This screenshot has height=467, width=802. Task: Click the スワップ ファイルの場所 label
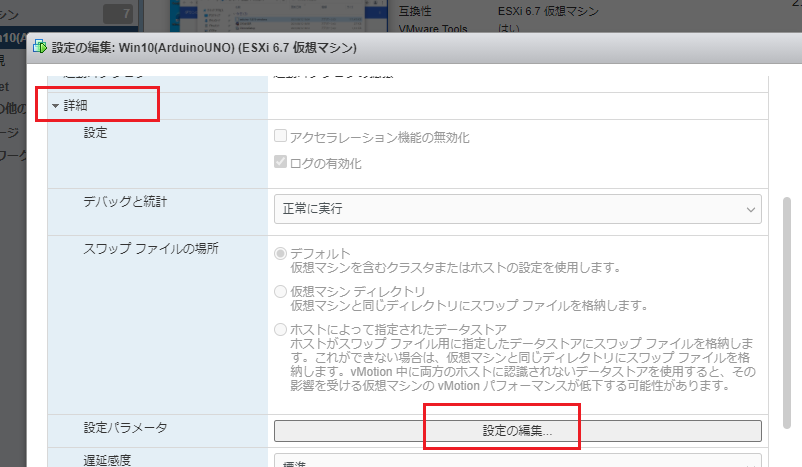click(137, 248)
